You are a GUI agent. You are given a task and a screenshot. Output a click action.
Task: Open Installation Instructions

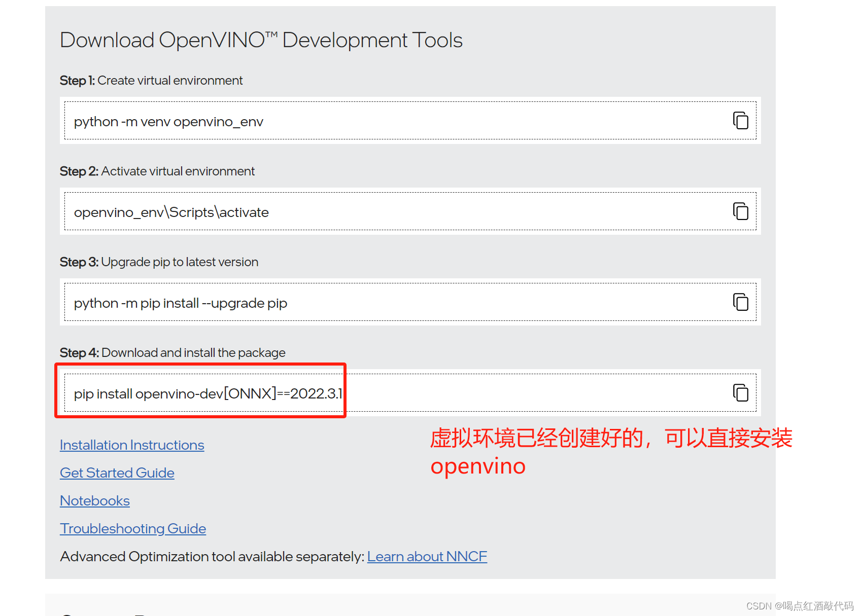[x=132, y=445]
